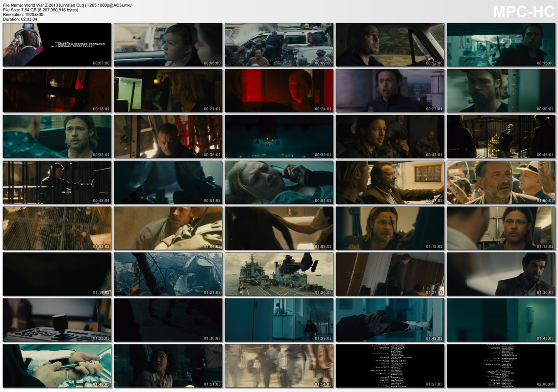This screenshot has height=392, width=558.
Task: Open the frame stamped 00:30:01
Action: coord(501,91)
